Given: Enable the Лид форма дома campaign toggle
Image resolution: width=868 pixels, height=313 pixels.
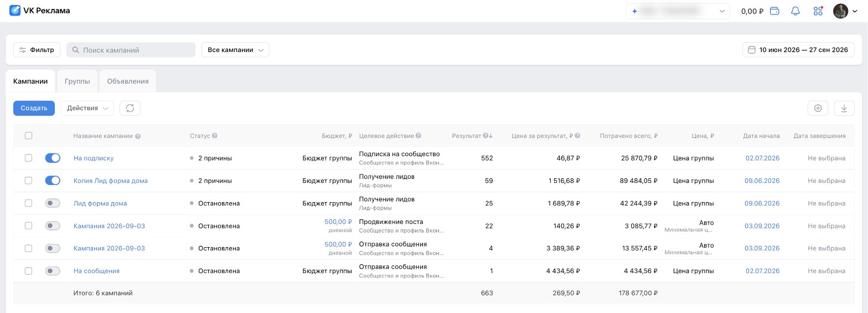Looking at the screenshot, I should tap(53, 203).
